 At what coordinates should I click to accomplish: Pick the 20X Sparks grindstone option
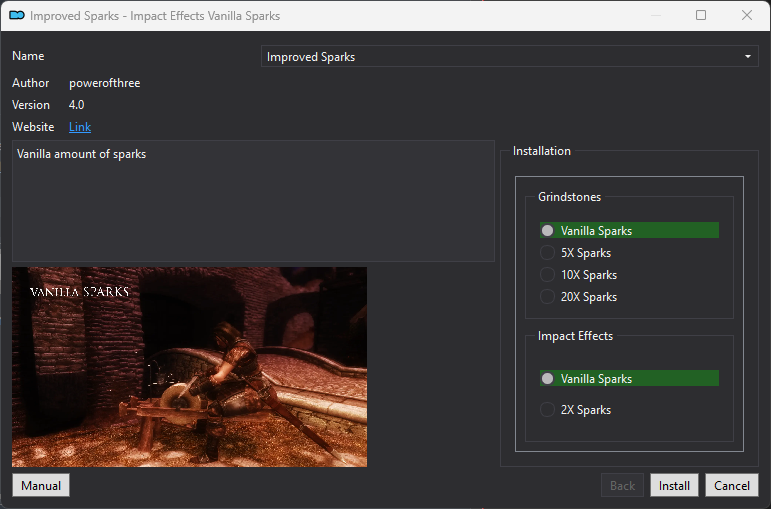(547, 297)
